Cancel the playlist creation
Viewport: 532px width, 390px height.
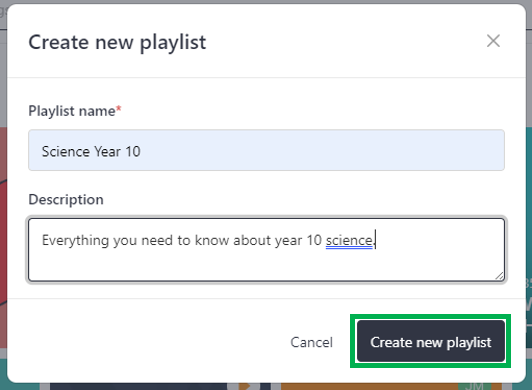click(x=311, y=342)
